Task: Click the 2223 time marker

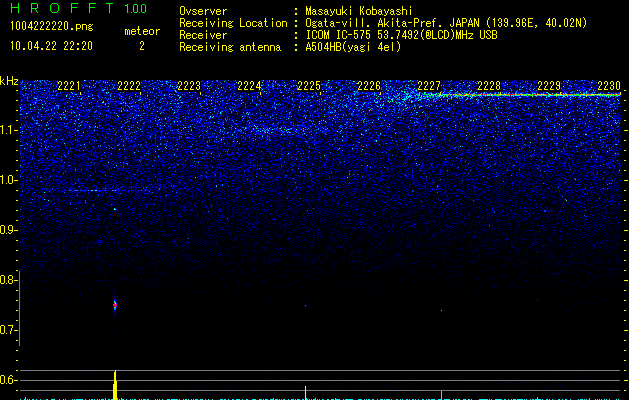Action: coord(189,86)
